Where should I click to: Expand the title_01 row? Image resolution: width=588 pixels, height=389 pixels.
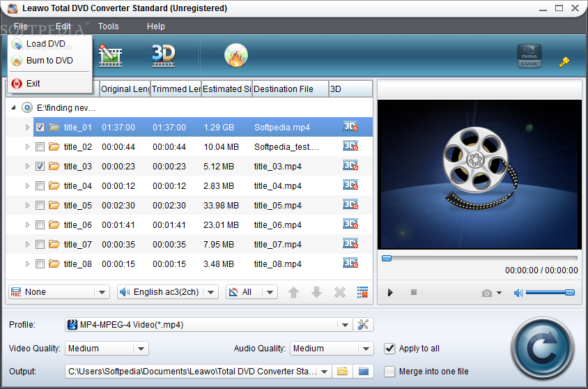[27, 127]
